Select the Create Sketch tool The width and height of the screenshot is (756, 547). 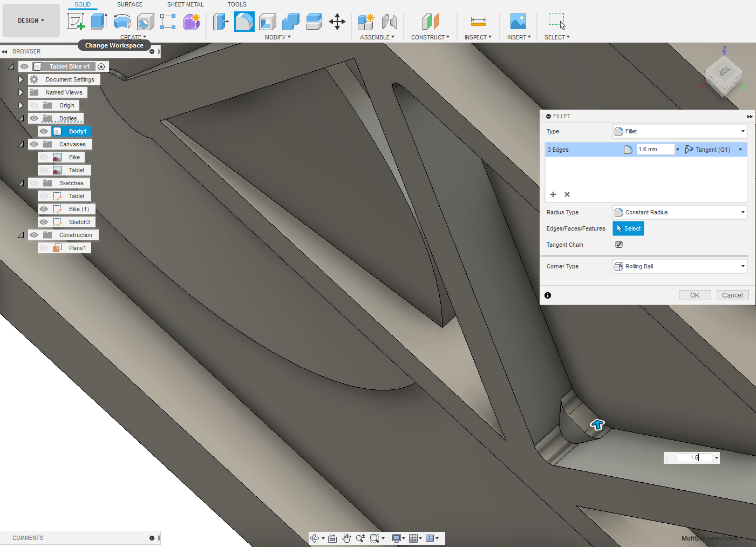tap(76, 22)
